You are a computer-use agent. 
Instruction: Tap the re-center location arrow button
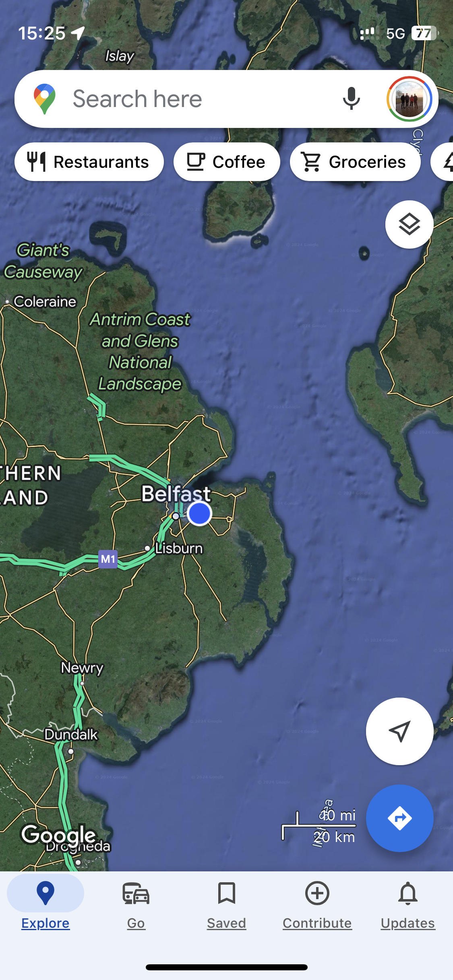(399, 731)
